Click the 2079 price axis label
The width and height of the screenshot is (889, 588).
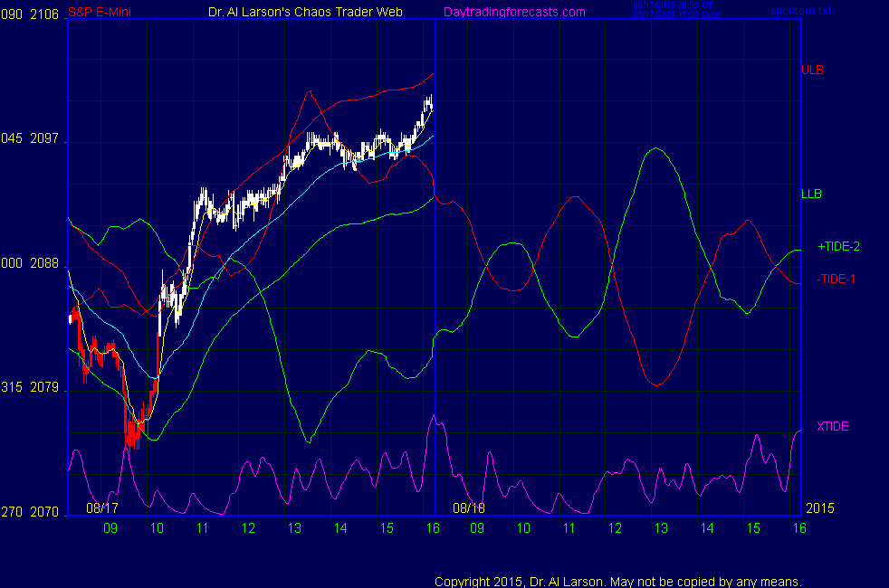pyautogui.click(x=44, y=388)
